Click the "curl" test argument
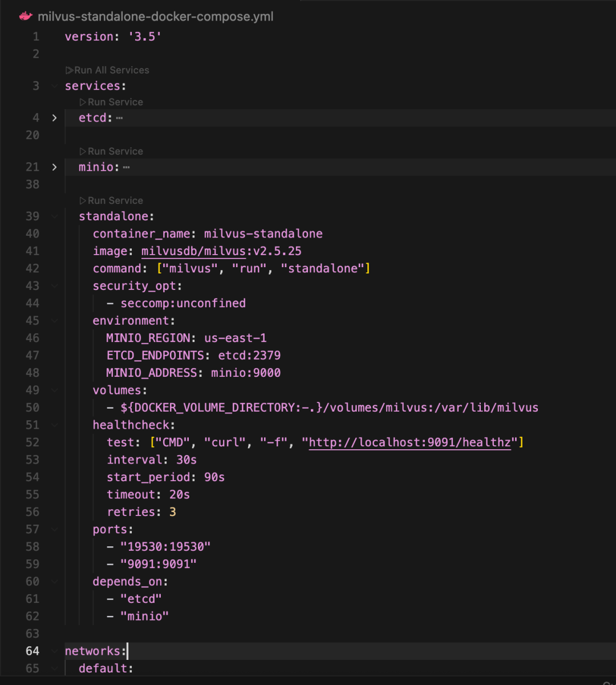The width and height of the screenshot is (616, 685). coord(225,442)
